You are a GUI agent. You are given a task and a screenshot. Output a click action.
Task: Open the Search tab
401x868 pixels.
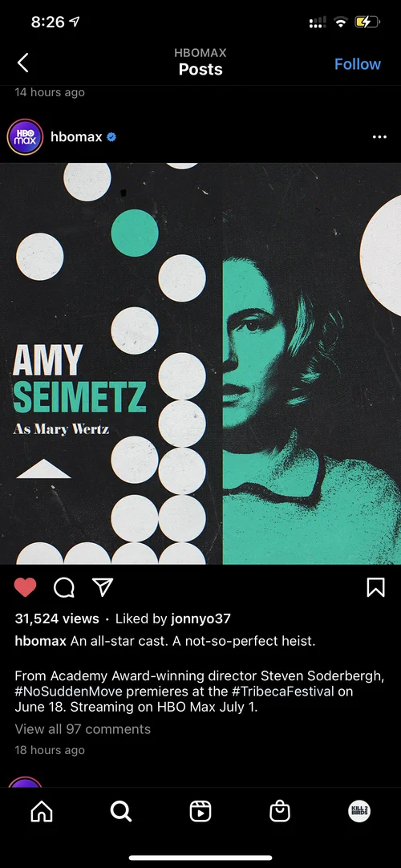120,812
